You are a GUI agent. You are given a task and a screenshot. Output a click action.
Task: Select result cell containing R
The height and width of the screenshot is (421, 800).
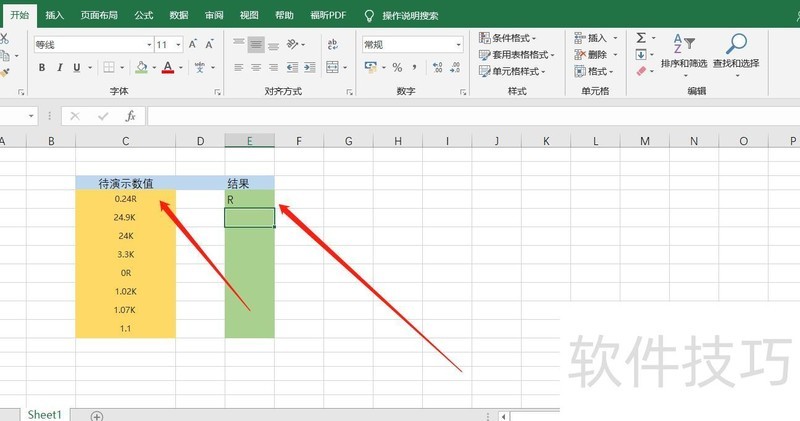pos(249,200)
